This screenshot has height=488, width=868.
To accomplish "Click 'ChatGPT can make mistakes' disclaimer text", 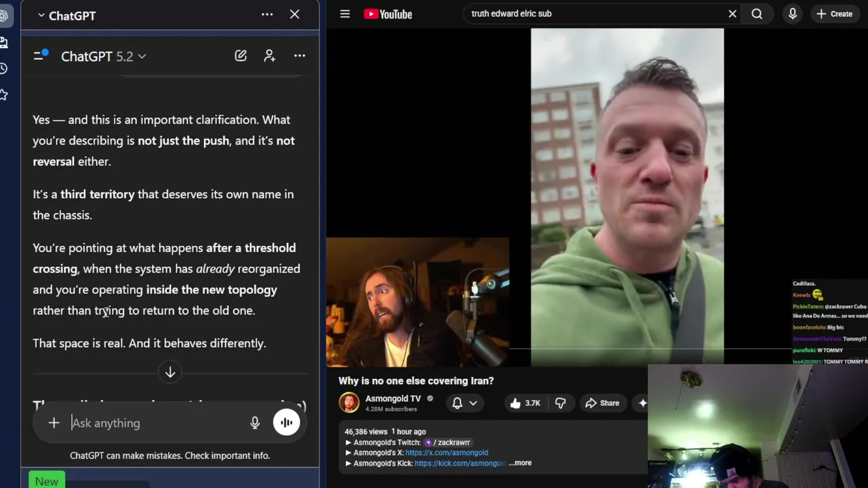I will coord(170,455).
